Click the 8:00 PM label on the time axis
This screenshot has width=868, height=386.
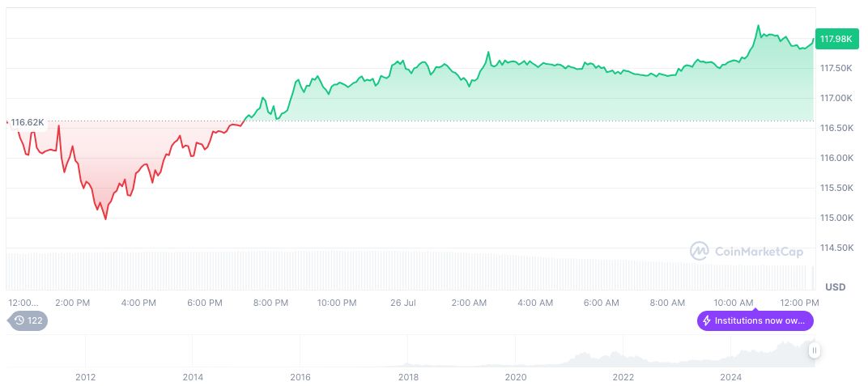[270, 303]
